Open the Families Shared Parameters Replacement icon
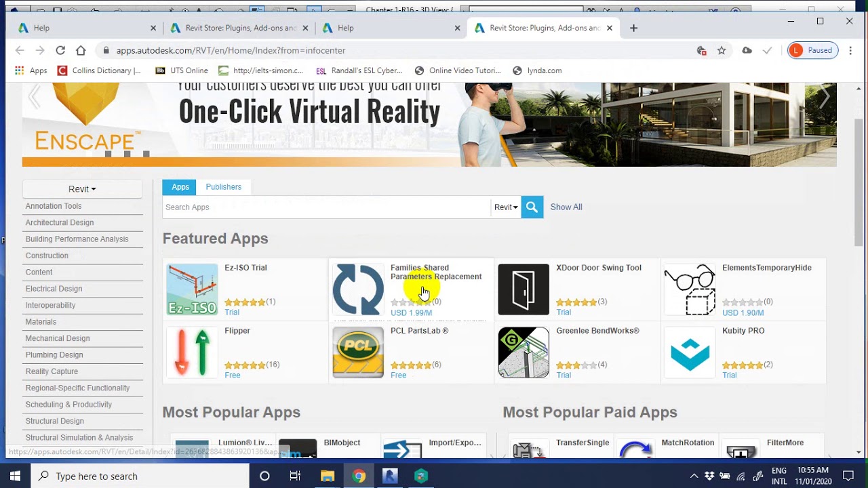 pyautogui.click(x=358, y=289)
